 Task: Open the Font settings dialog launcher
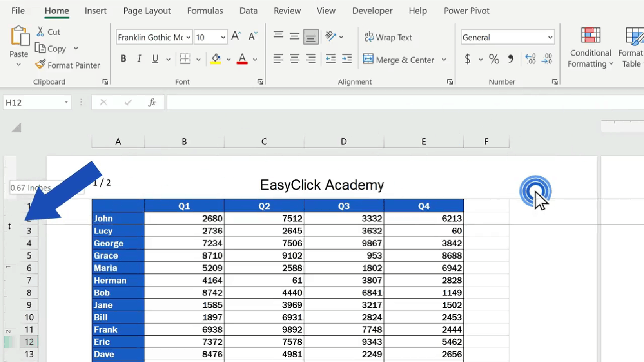260,81
